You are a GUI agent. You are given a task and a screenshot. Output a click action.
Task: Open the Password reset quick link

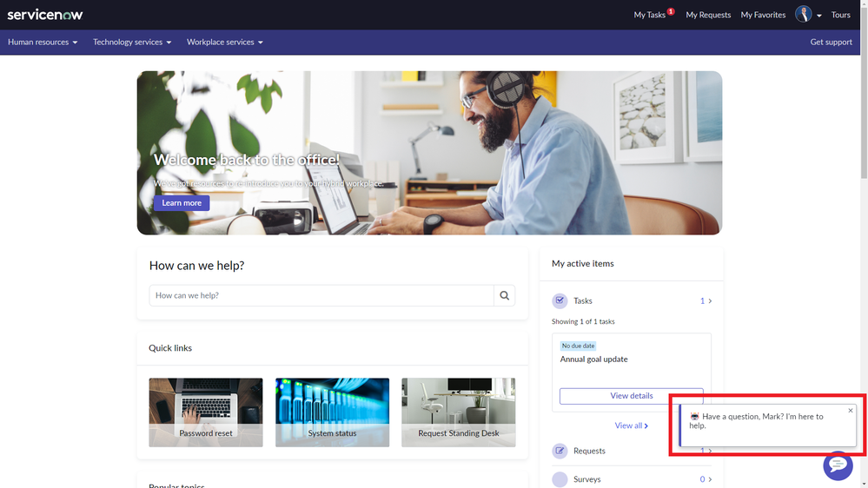coord(206,412)
